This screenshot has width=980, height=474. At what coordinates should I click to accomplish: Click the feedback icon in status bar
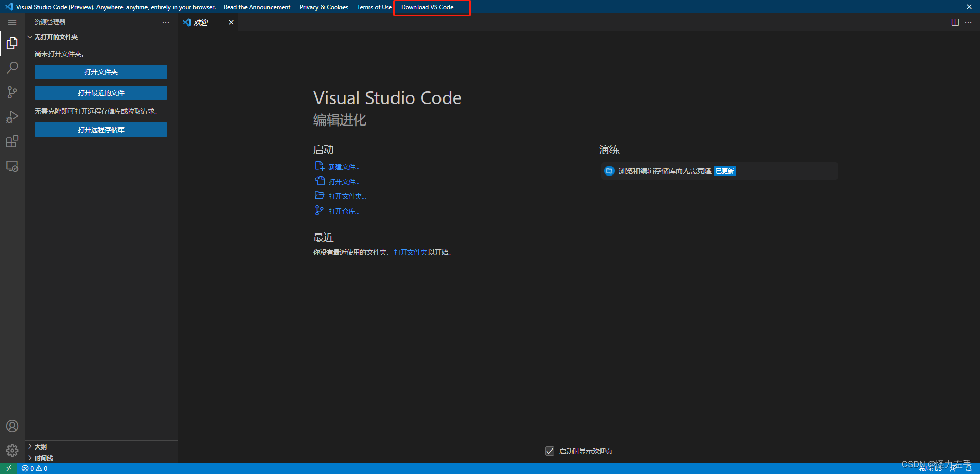pos(953,468)
